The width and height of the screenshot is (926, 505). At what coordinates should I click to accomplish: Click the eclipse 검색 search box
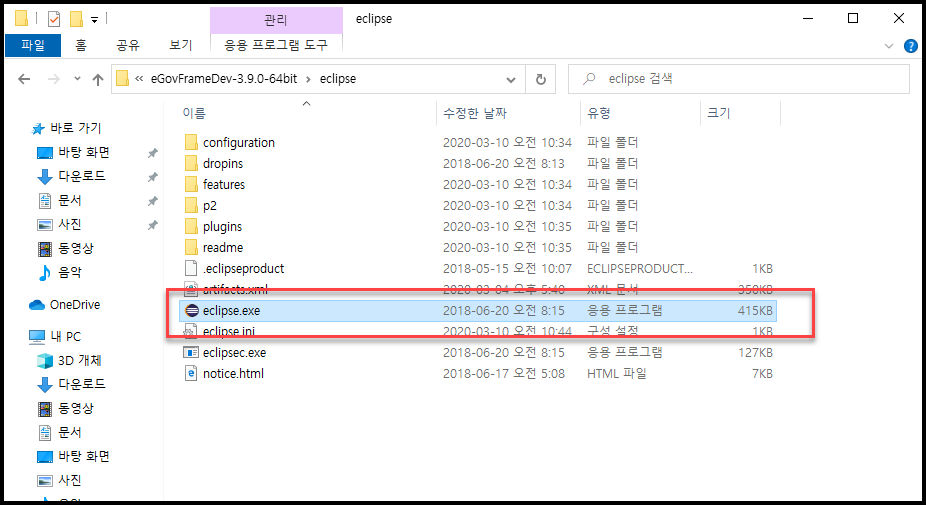pyautogui.click(x=739, y=79)
